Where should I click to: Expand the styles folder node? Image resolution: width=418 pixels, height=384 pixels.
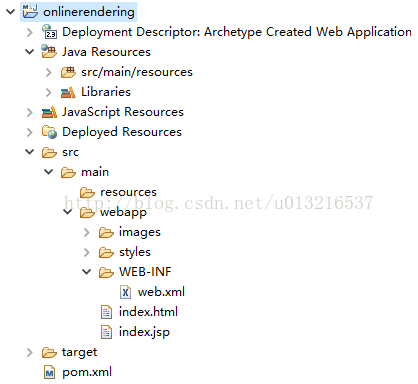87,252
